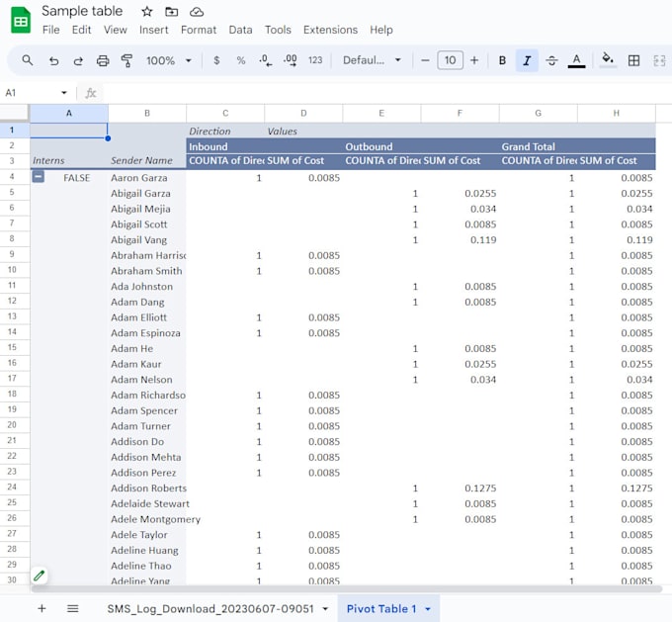Open the Borders tool
Image resolution: width=672 pixels, height=622 pixels.
click(x=634, y=60)
